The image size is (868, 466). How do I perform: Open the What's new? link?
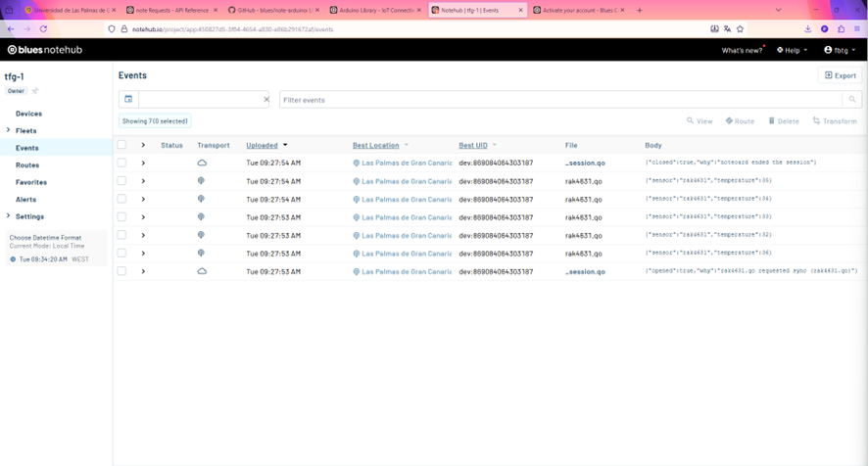[x=742, y=50]
